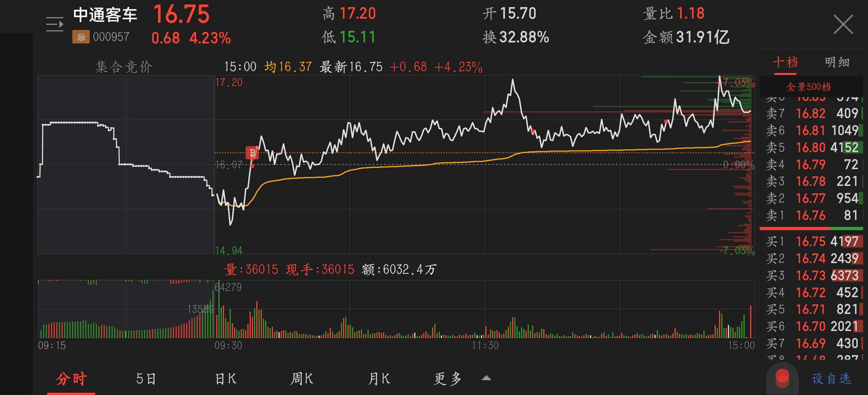Tap the average price 均16.37 label
Image resolution: width=868 pixels, height=395 pixels.
tap(288, 67)
